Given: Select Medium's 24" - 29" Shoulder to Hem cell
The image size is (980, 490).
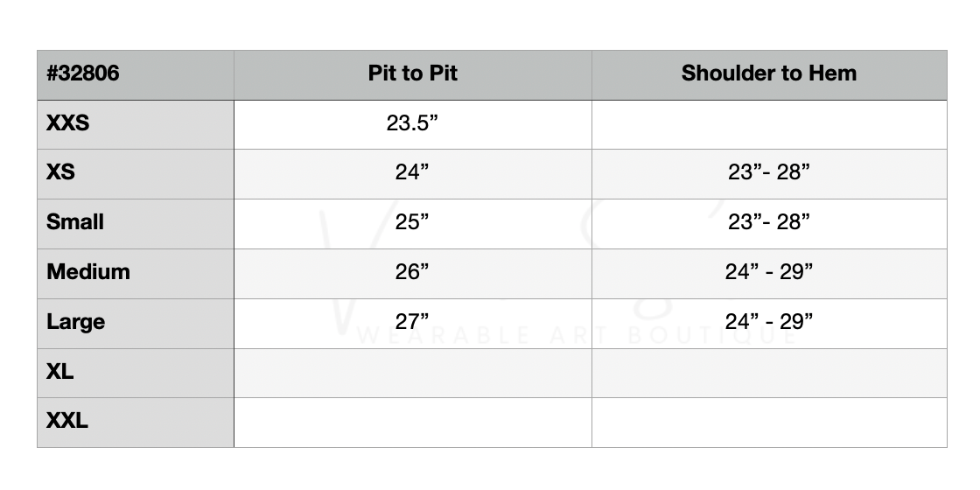Looking at the screenshot, I should click(768, 272).
